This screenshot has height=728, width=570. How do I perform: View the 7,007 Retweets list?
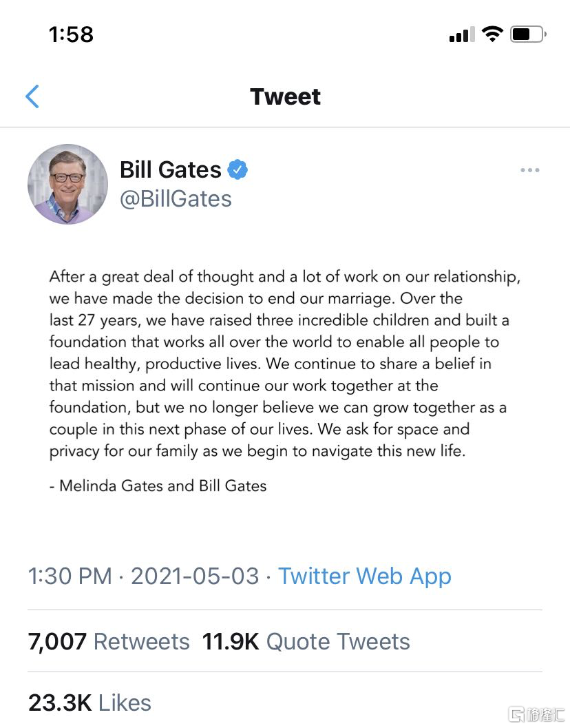[109, 641]
